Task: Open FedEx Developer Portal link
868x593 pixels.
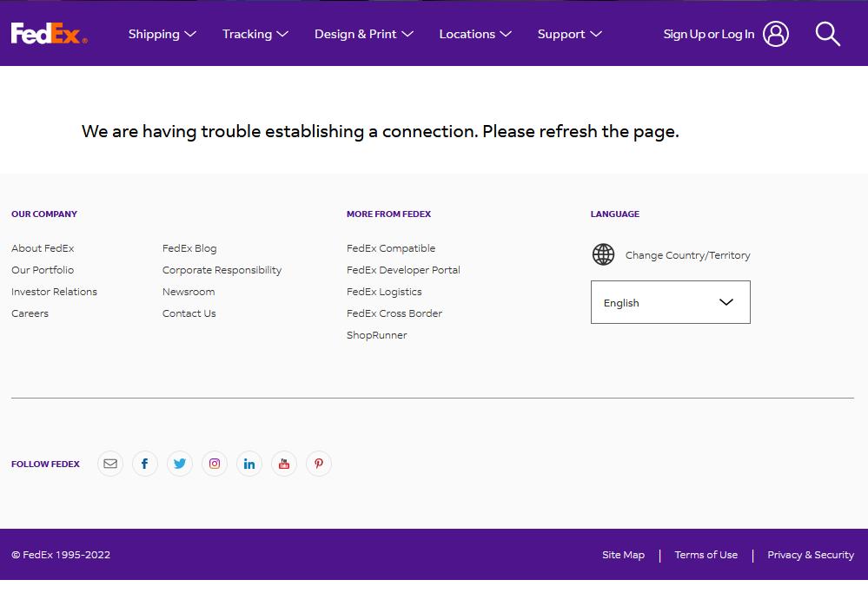Action: 403,270
